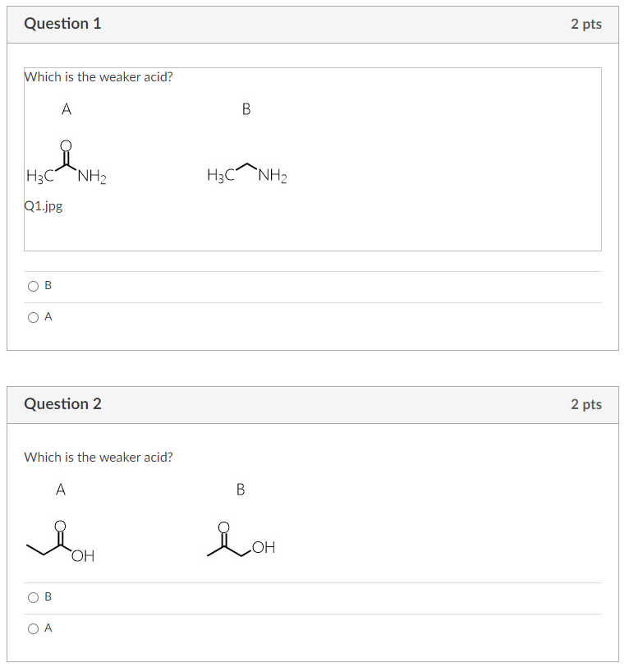Choose option B in Question 2
This screenshot has width=634, height=672.
(34, 597)
